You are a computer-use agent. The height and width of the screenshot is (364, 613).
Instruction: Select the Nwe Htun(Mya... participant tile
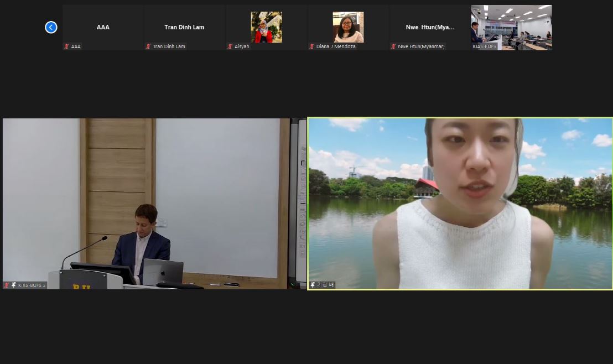429,27
